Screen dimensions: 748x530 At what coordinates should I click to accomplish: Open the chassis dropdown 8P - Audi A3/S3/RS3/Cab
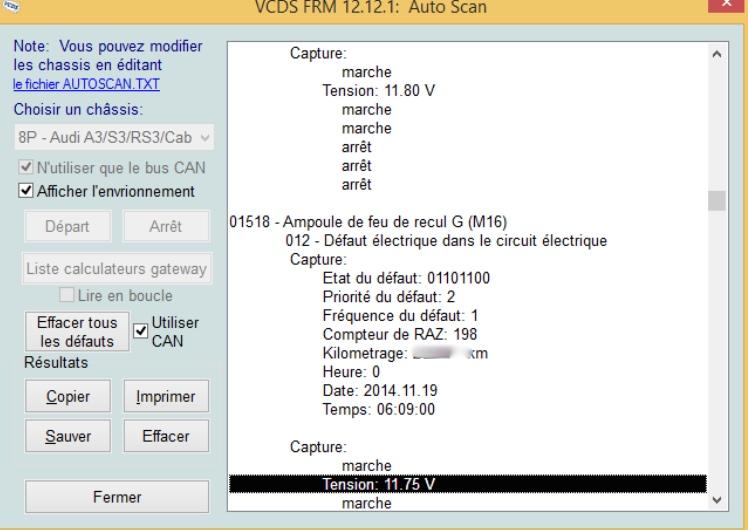point(114,137)
